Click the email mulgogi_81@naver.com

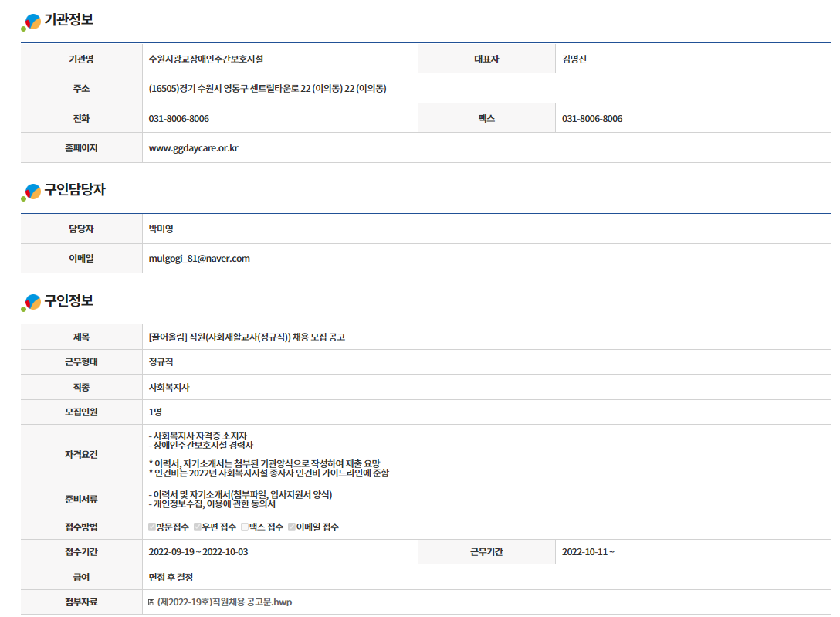[x=199, y=259]
